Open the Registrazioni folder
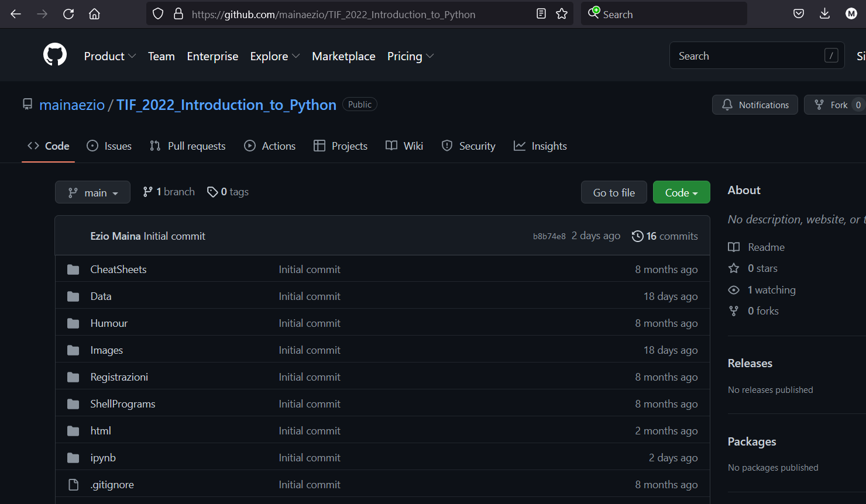Viewport: 866px width, 504px height. click(x=119, y=377)
